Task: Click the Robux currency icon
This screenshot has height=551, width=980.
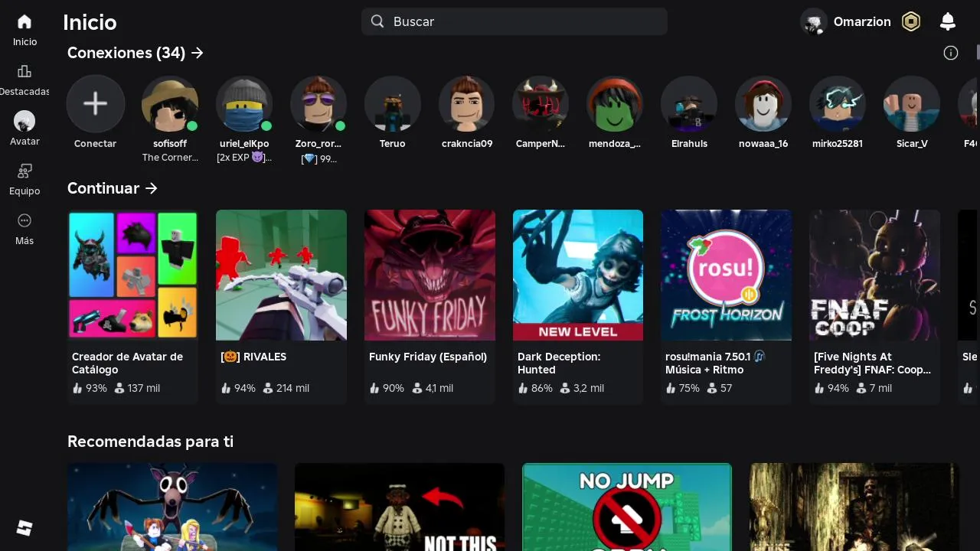Action: pos(910,21)
